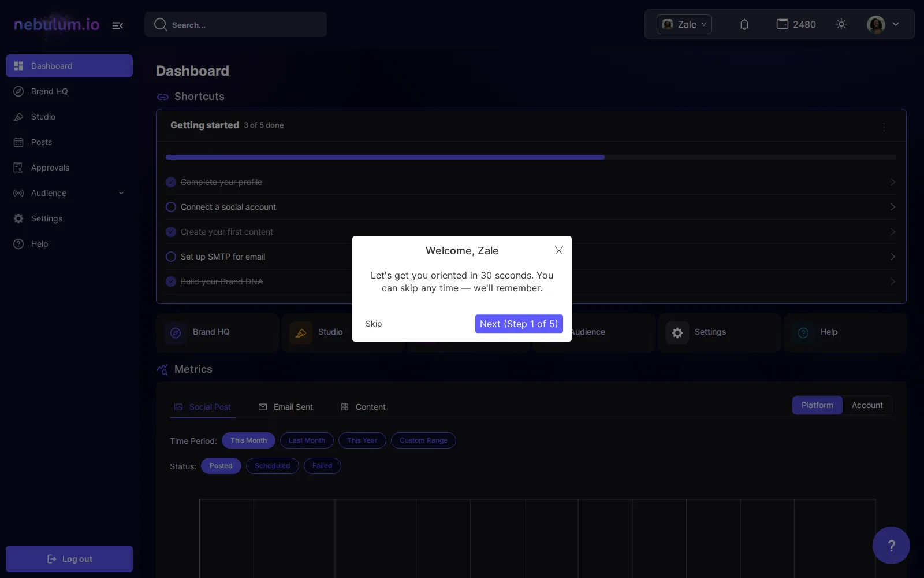
Task: Click 'Connect a social account' text
Action: pos(228,207)
